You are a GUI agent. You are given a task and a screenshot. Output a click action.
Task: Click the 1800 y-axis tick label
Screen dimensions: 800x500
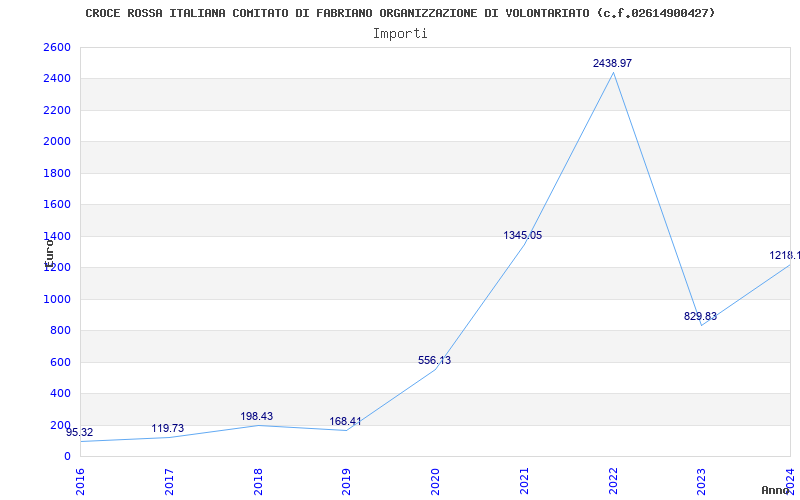coord(57,173)
